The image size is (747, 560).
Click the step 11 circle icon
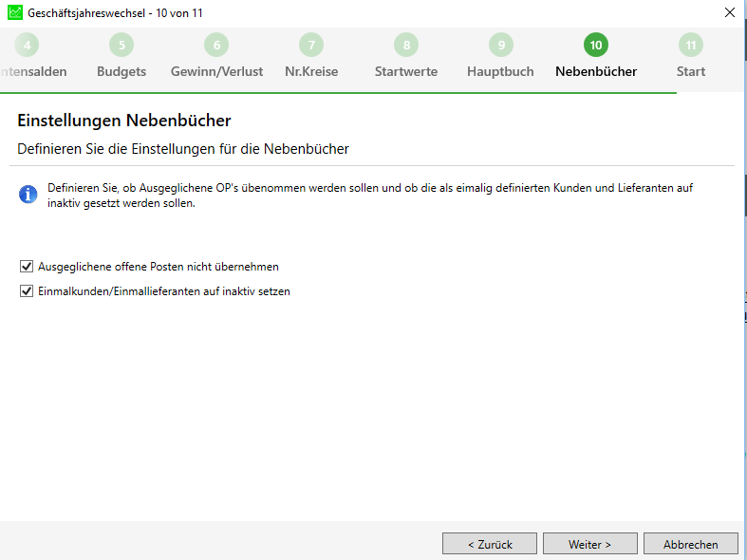click(x=691, y=45)
